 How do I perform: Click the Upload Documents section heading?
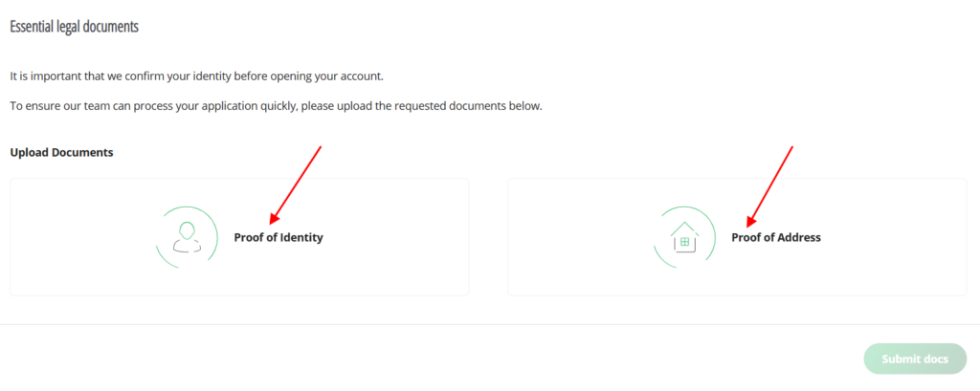61,153
